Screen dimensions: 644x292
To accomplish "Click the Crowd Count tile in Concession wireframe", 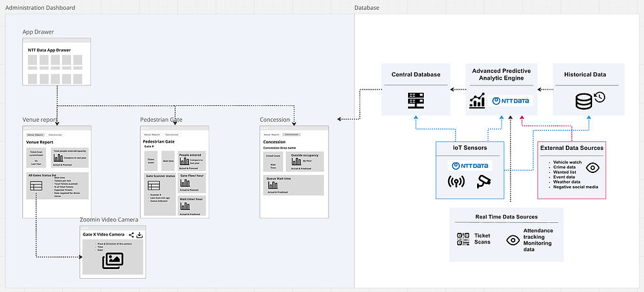I will [x=273, y=162].
